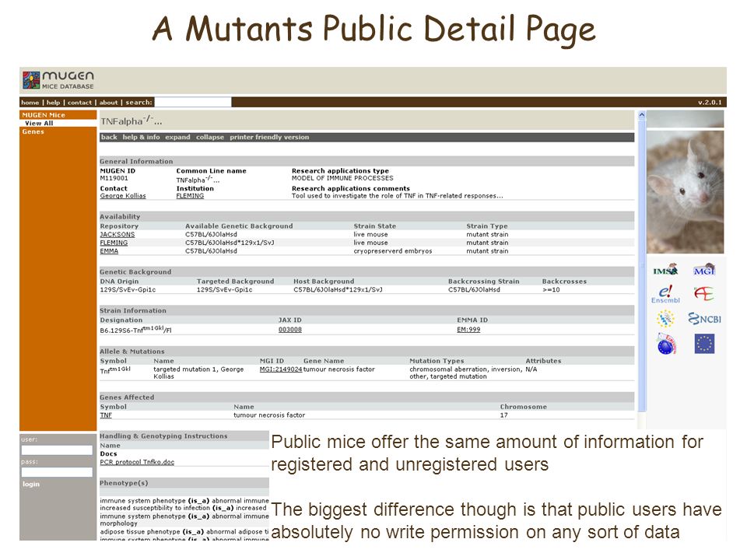This screenshot has width=747, height=560.
Task: Click 'cryopreserverd embryos' strain state cell
Action: point(392,251)
